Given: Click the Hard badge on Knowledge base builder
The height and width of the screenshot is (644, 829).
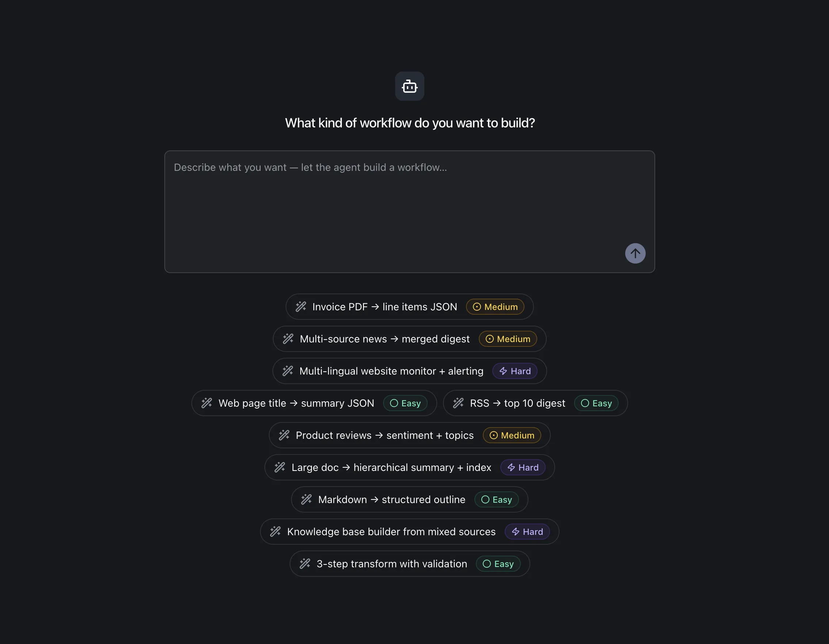Looking at the screenshot, I should click(x=527, y=532).
